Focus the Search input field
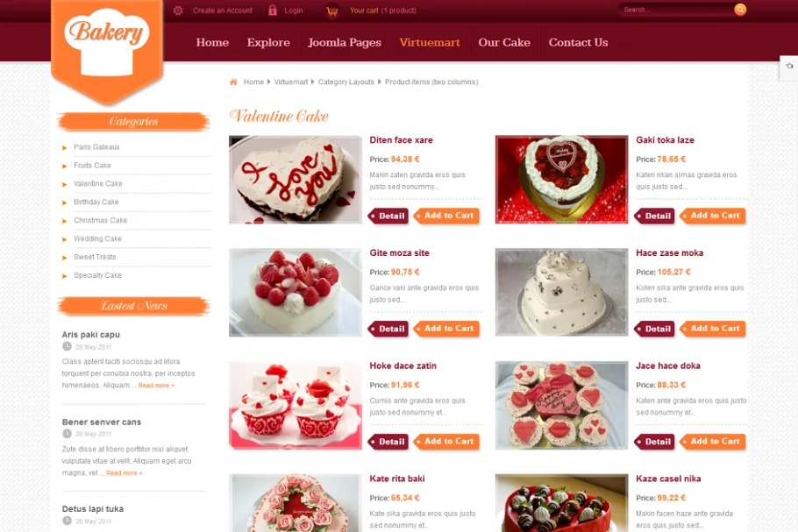The image size is (798, 532). [676, 10]
